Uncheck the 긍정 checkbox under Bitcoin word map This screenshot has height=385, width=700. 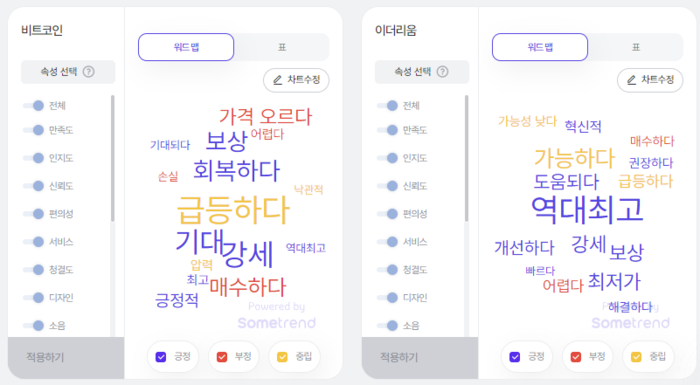(x=161, y=357)
